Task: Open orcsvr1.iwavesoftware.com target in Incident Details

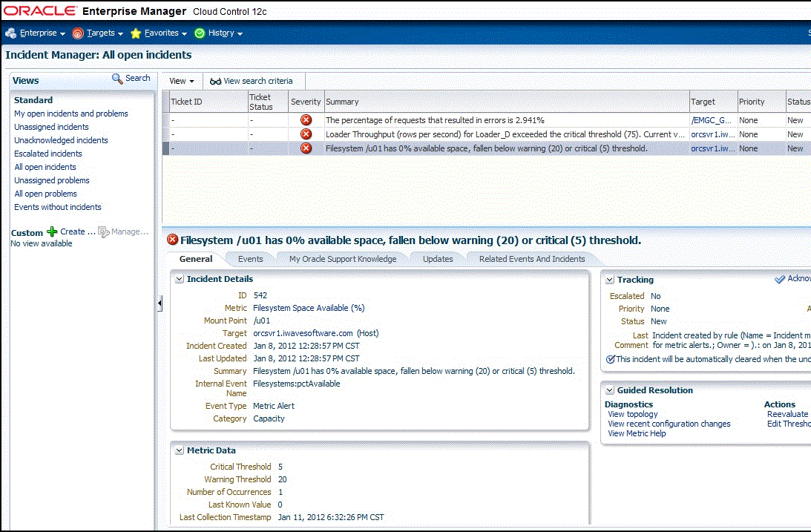Action: (x=303, y=333)
